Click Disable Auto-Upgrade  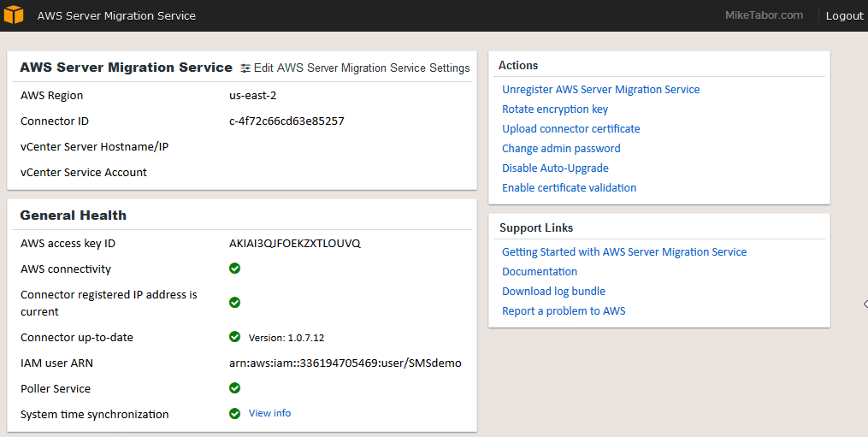point(555,168)
